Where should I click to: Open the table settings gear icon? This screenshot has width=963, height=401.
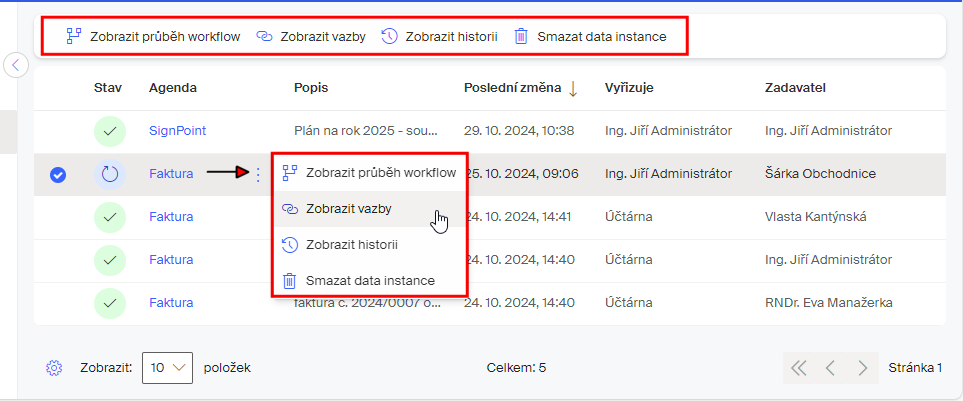point(54,368)
